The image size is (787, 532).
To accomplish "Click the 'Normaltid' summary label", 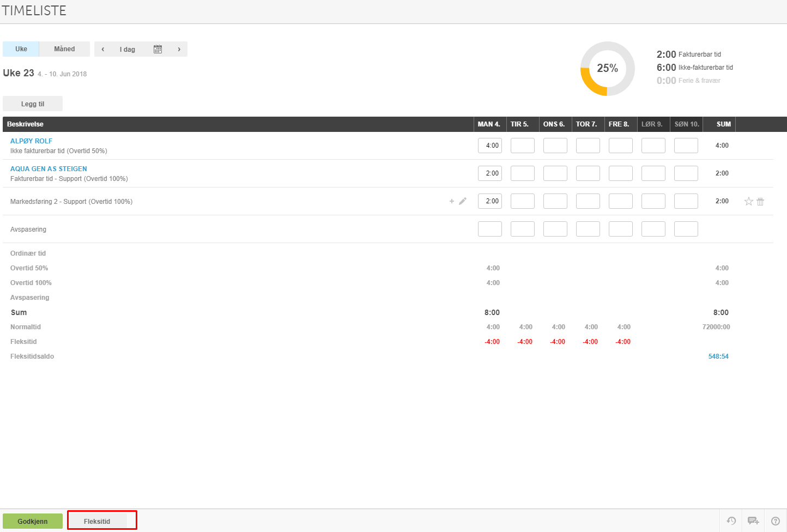I will (26, 327).
